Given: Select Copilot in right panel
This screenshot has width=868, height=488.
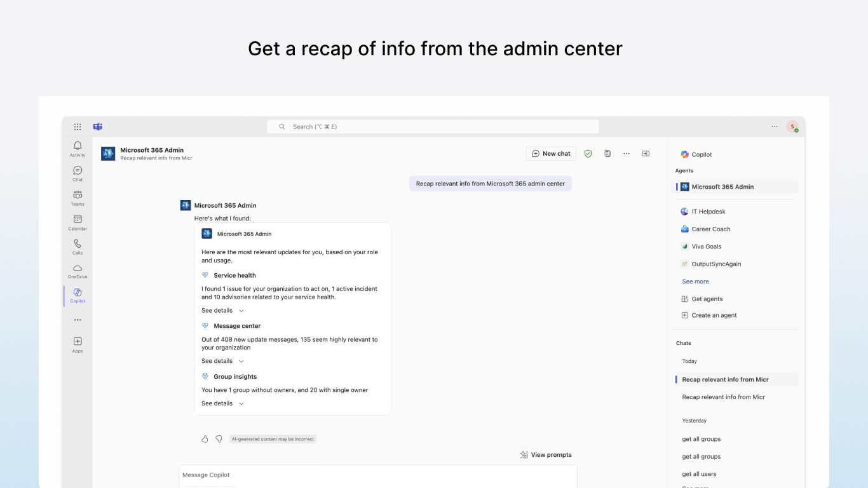Looking at the screenshot, I should tap(696, 154).
